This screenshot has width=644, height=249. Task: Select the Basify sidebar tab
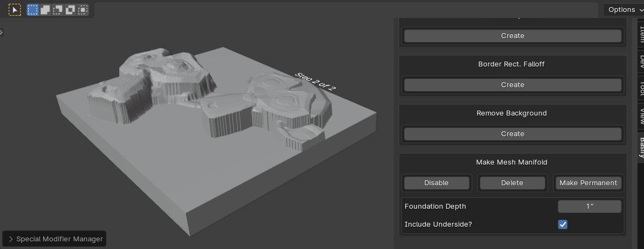coord(641,147)
